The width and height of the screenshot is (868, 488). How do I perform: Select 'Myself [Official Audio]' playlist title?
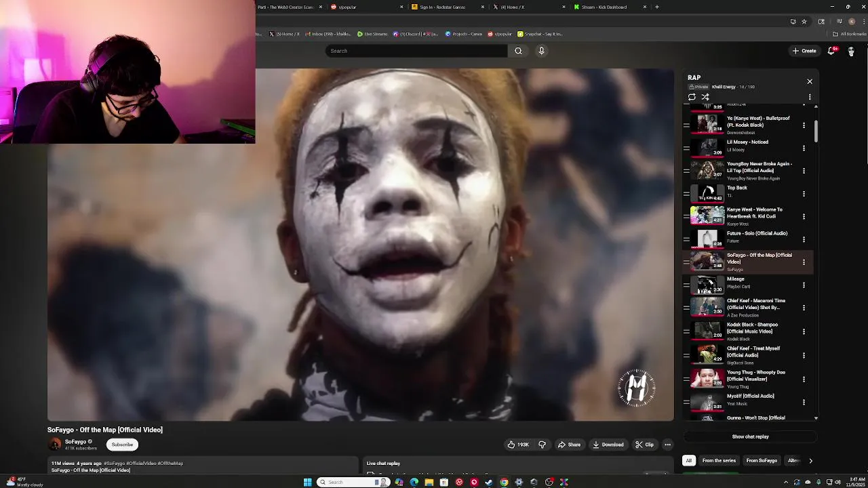coord(751,396)
